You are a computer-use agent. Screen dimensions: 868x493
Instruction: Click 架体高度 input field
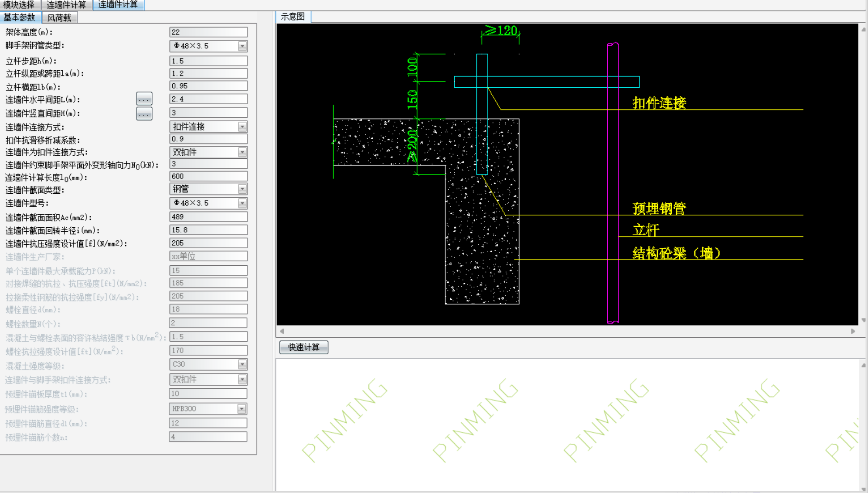[208, 32]
